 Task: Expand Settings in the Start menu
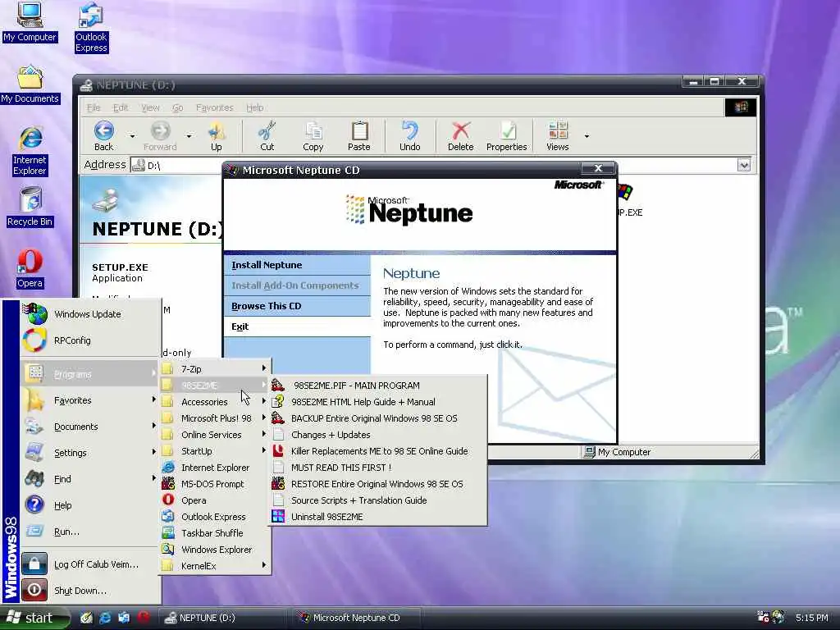point(90,453)
